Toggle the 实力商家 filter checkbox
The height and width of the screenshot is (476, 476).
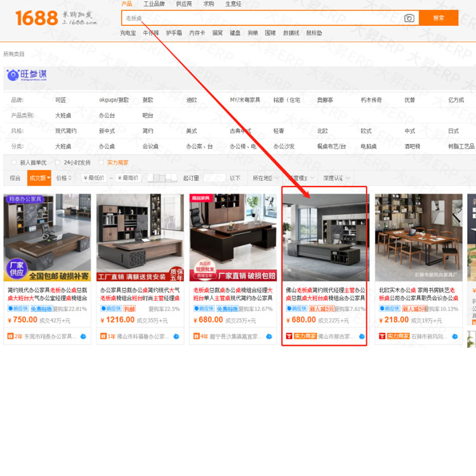pyautogui.click(x=102, y=162)
